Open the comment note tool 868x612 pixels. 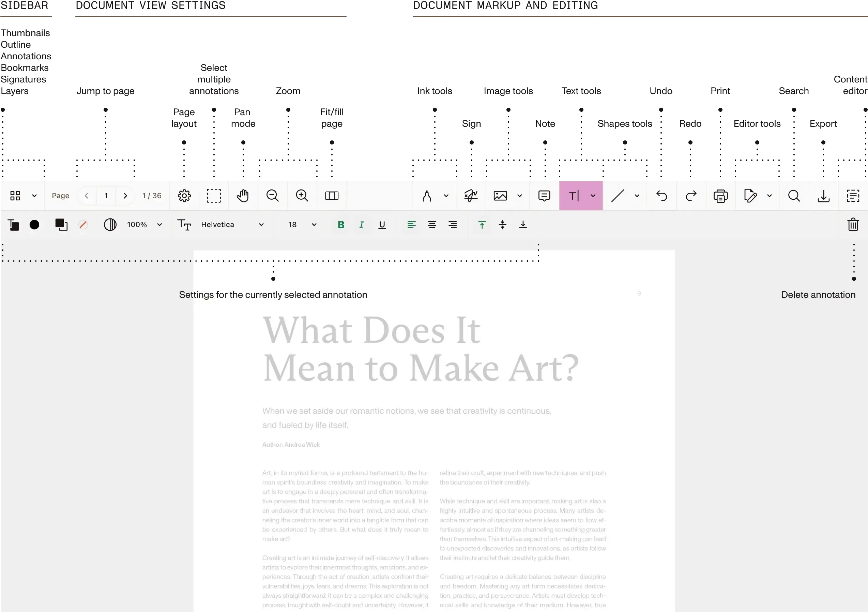[544, 196]
